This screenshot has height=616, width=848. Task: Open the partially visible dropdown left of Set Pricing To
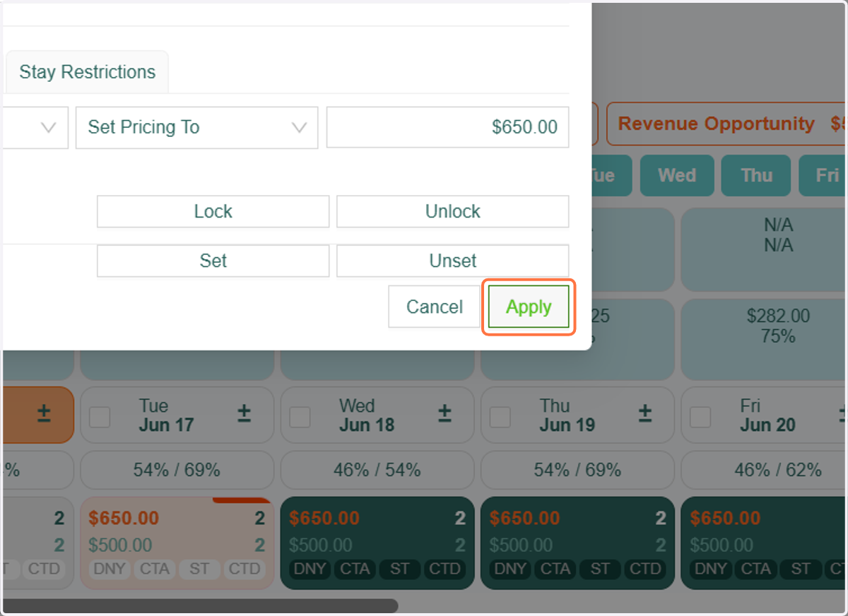coord(34,127)
